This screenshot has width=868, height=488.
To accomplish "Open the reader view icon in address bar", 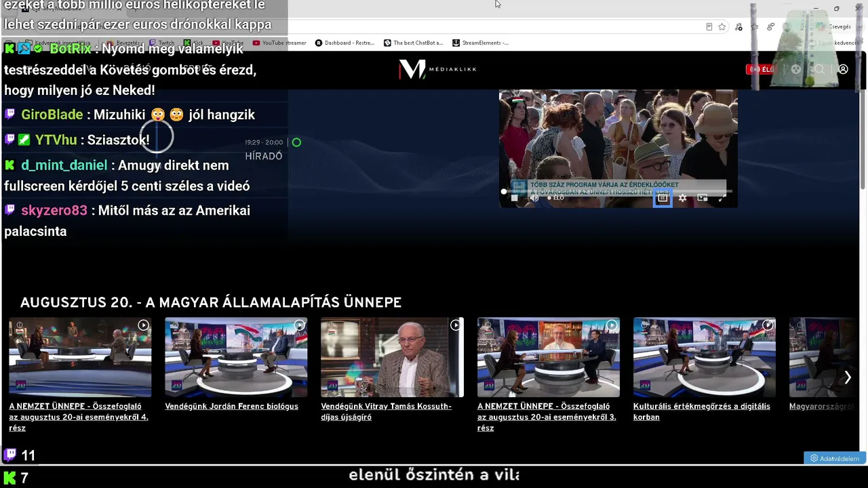I will point(709,27).
